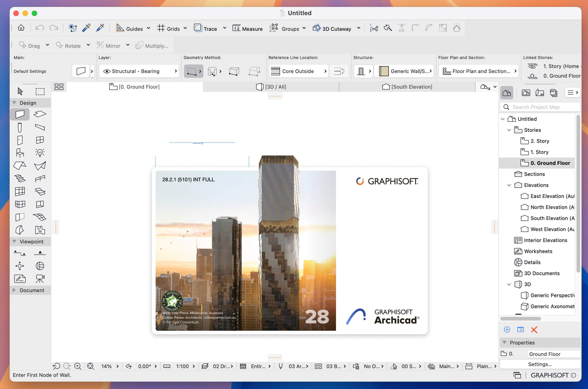Click the Search Project Map field
The width and height of the screenshot is (588, 389).
[540, 107]
